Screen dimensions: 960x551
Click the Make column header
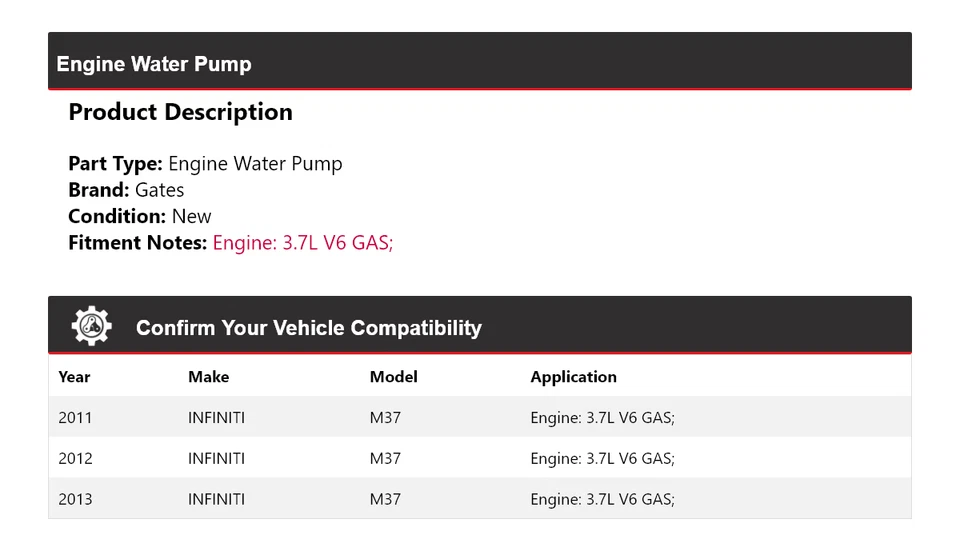coord(208,377)
